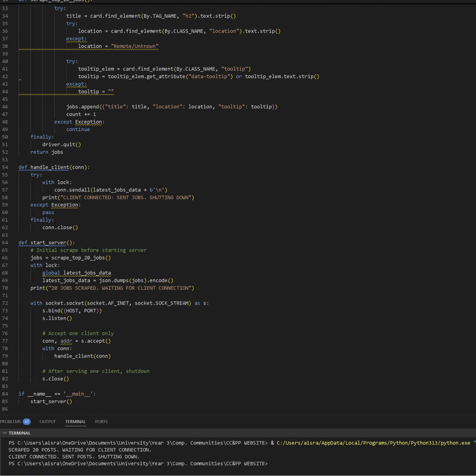Click terminal line 'SCRAPED 20 POSTS. WAITING FOR CLIENT CONNECTION.'
The image size is (476, 476).
[x=80, y=450]
